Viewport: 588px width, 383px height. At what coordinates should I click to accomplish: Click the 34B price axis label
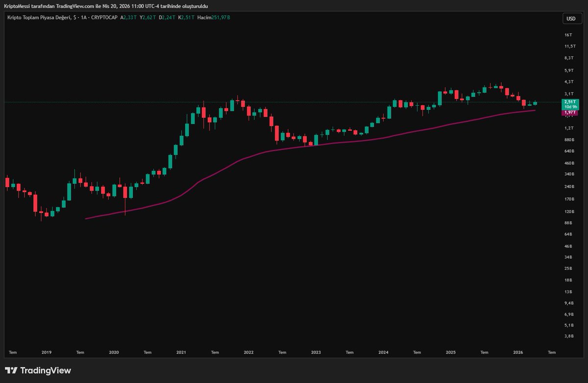coord(568,257)
